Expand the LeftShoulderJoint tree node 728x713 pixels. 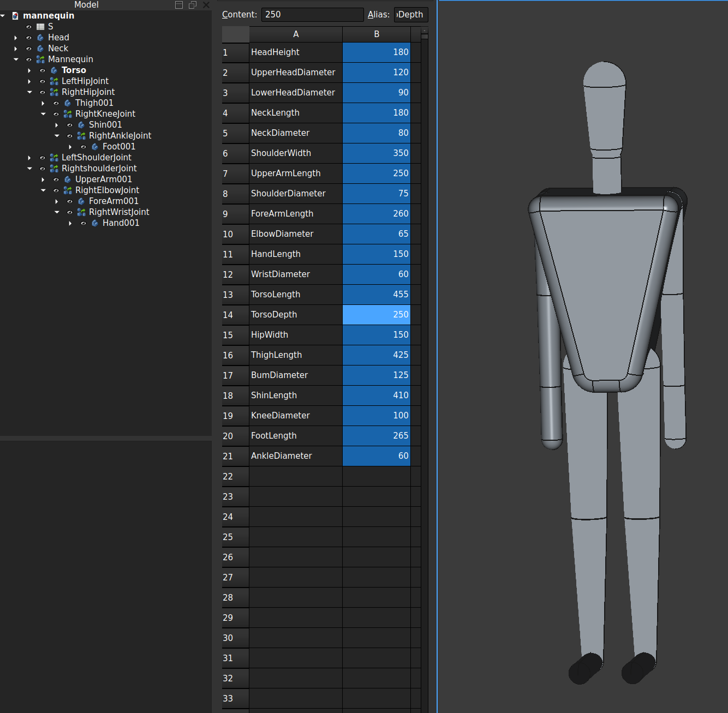pyautogui.click(x=29, y=158)
